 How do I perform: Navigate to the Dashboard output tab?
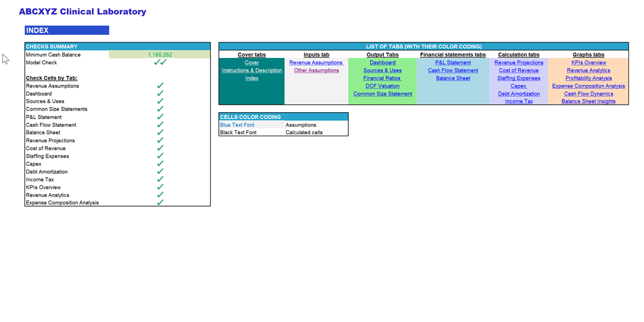(382, 62)
